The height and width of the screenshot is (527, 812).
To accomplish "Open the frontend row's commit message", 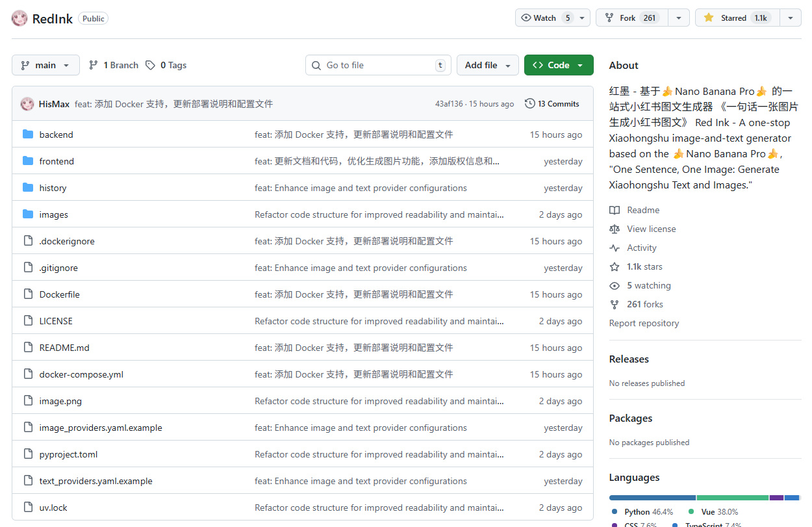I will [377, 161].
